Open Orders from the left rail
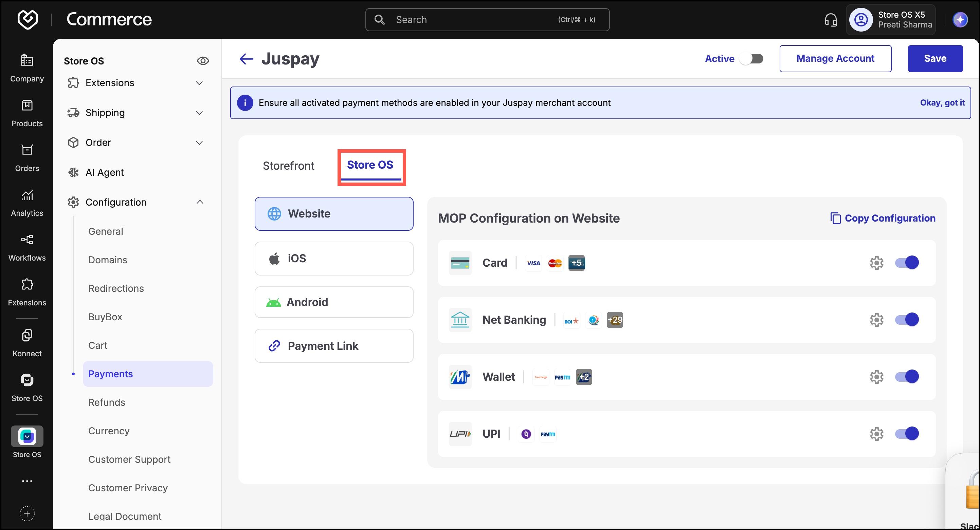This screenshot has height=530, width=980. click(x=27, y=158)
